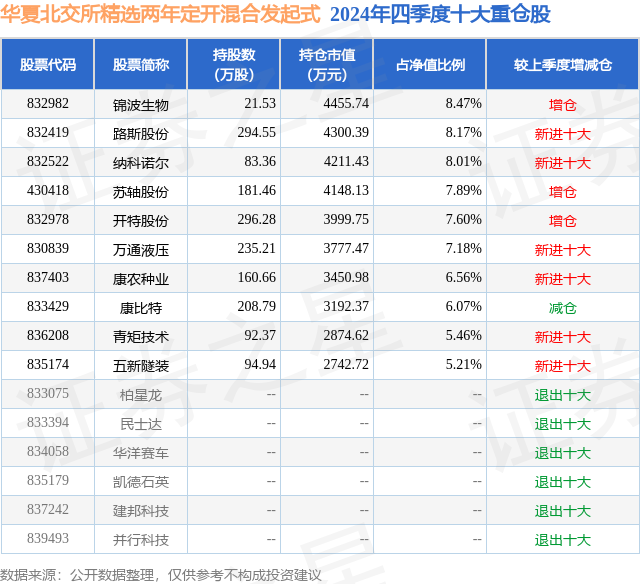640x584 pixels.
Task: Select stock name 并行科技
Action: [141, 540]
